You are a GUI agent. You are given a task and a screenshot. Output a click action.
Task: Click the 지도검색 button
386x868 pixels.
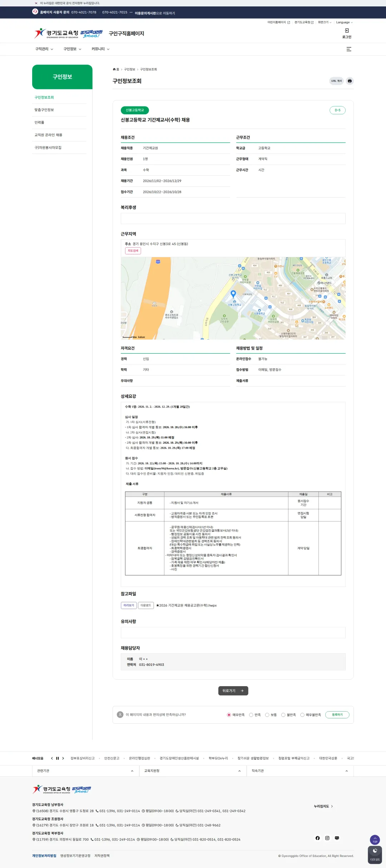point(133,251)
